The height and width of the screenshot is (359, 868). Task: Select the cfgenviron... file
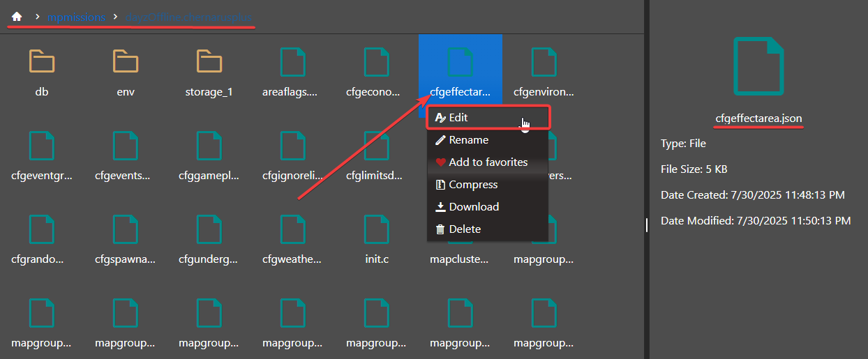[544, 73]
